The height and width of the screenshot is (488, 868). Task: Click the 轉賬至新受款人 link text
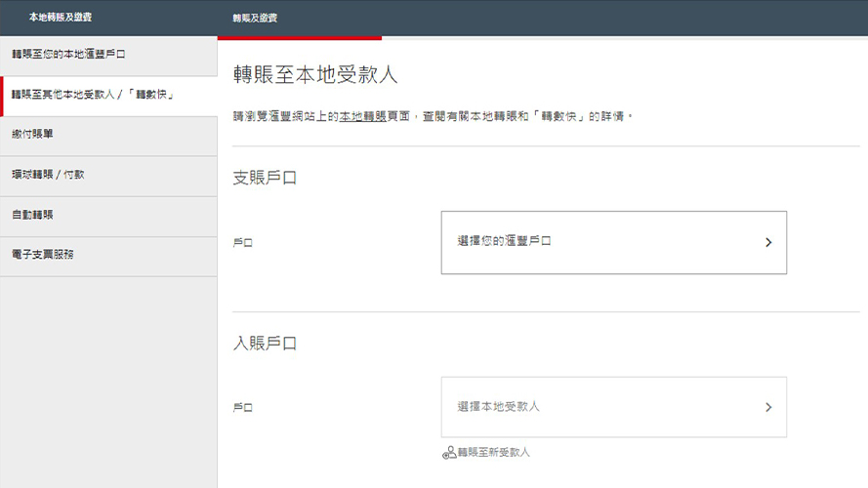point(494,453)
